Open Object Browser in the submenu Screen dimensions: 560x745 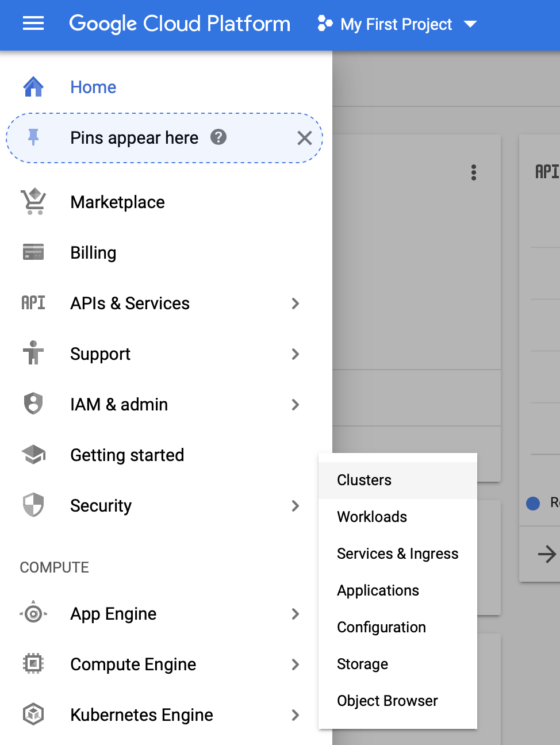point(398,701)
